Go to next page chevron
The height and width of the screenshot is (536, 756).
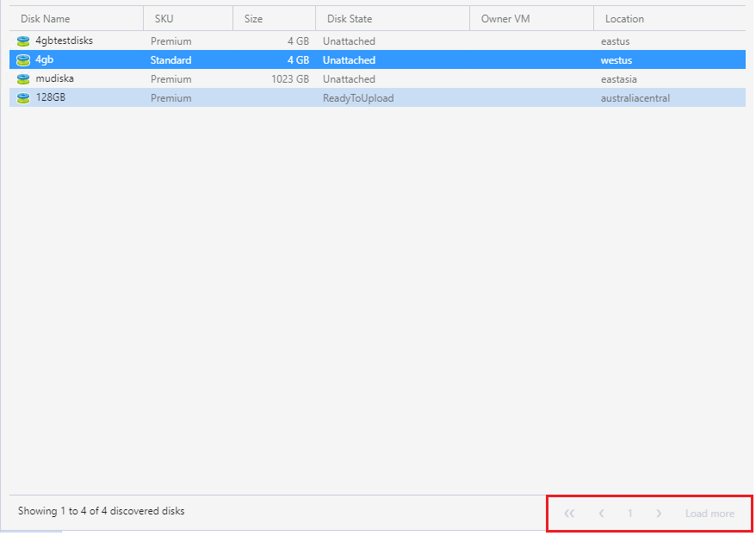coord(659,514)
